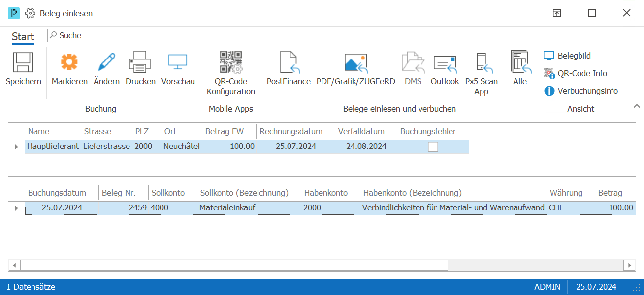This screenshot has width=644, height=295.
Task: Click the Ändern pencil icon
Action: coord(106,62)
